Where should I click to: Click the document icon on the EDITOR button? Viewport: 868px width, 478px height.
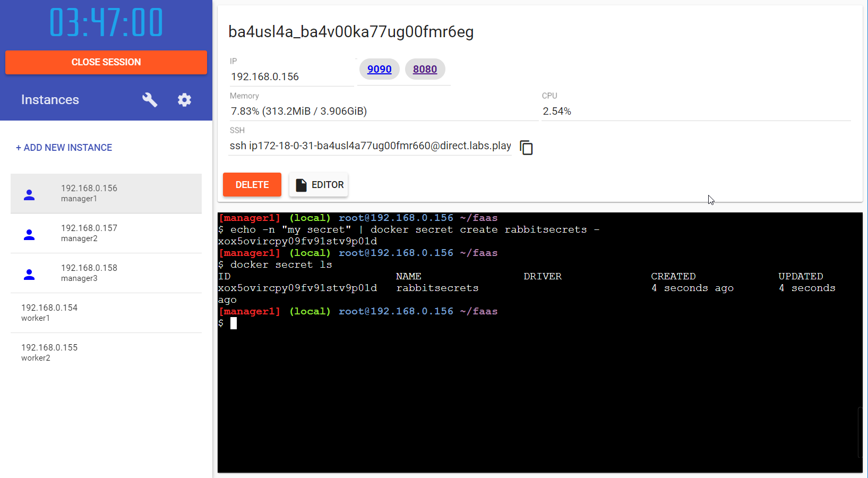tap(302, 184)
